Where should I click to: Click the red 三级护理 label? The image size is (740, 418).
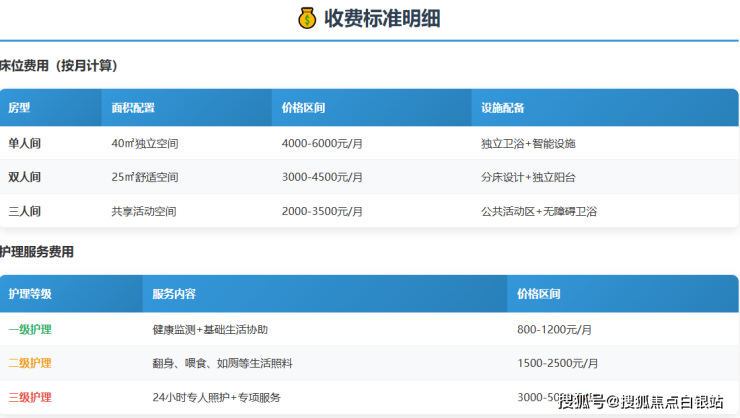pyautogui.click(x=30, y=397)
